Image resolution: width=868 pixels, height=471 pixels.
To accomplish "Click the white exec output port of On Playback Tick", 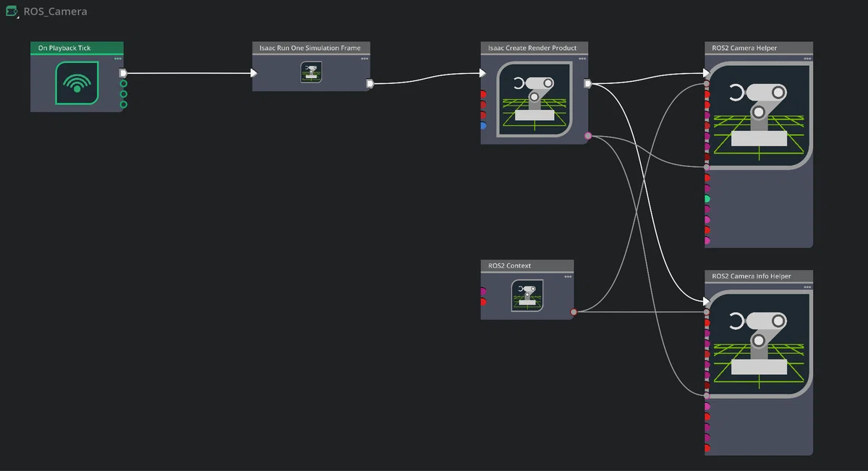I will pos(123,73).
